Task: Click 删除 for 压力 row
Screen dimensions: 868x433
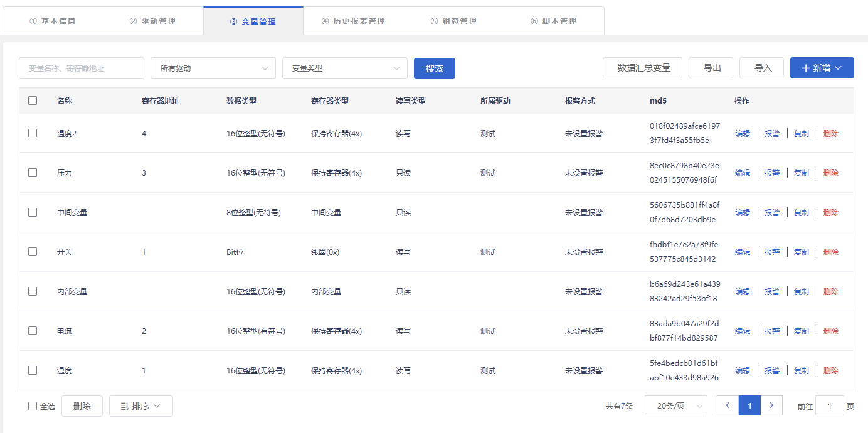Action: point(831,173)
